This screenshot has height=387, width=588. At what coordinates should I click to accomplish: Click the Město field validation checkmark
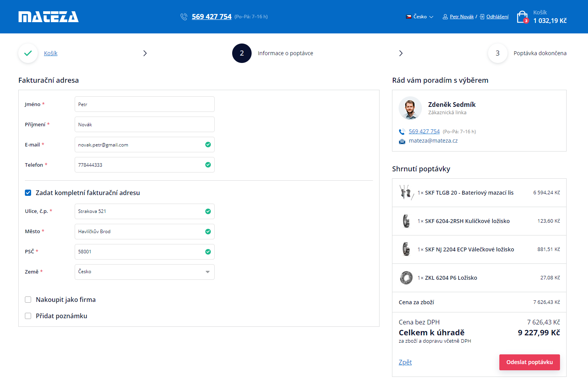click(x=208, y=232)
